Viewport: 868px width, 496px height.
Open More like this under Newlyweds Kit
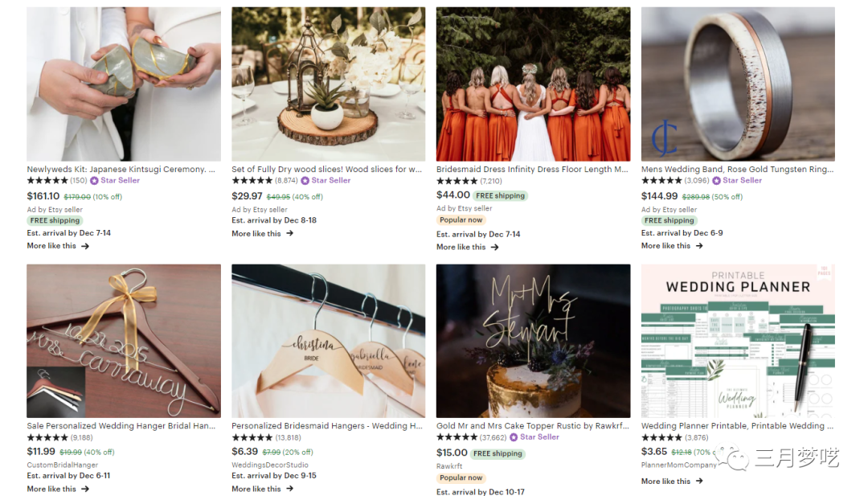coord(58,246)
